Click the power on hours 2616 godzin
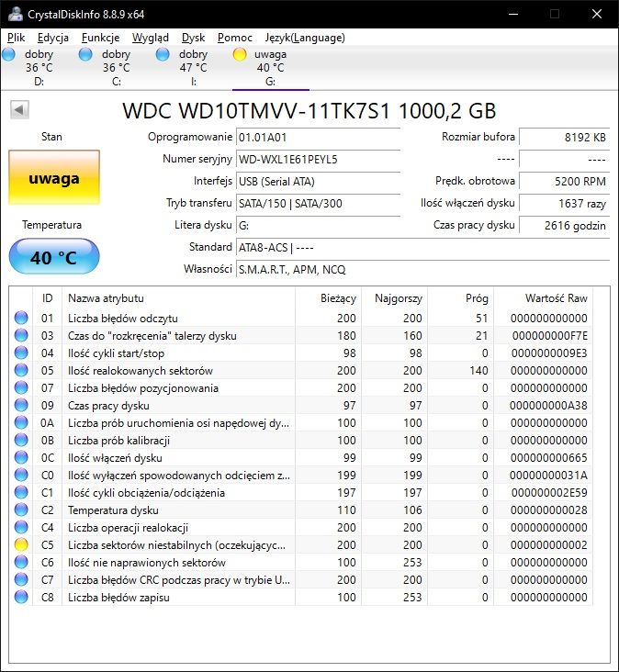619x672 pixels. coord(564,226)
